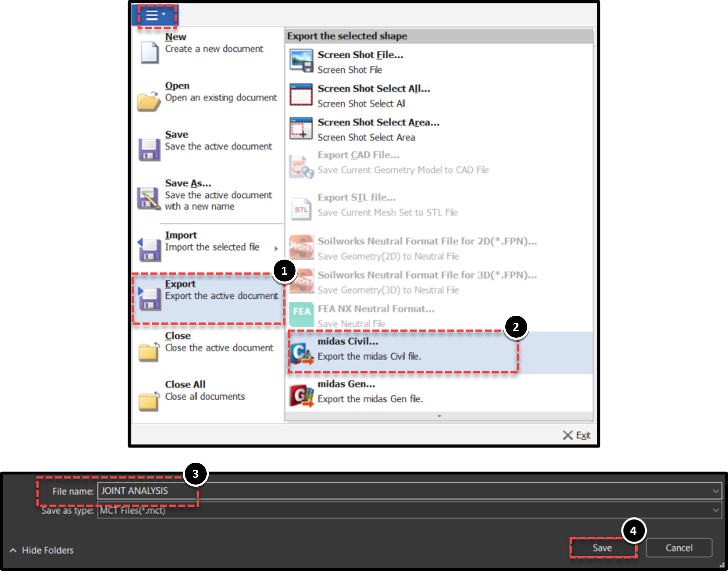Click the New document page icon
The width and height of the screenshot is (728, 571).
pyautogui.click(x=149, y=52)
